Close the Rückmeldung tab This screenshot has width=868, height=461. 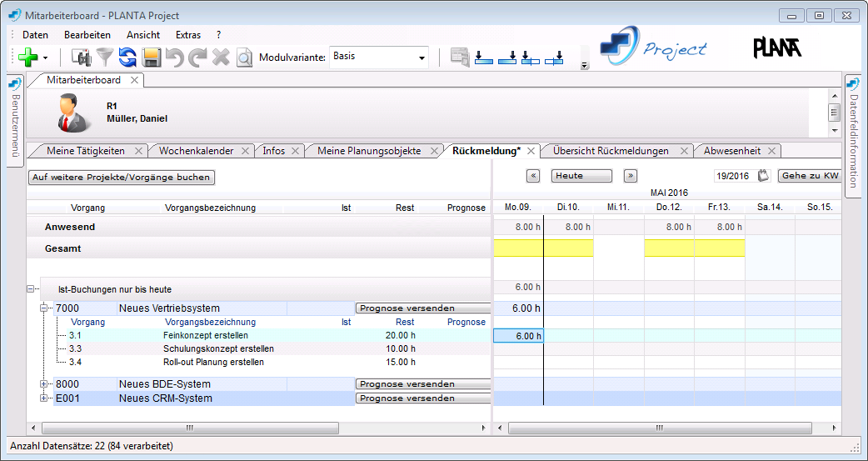(x=531, y=151)
